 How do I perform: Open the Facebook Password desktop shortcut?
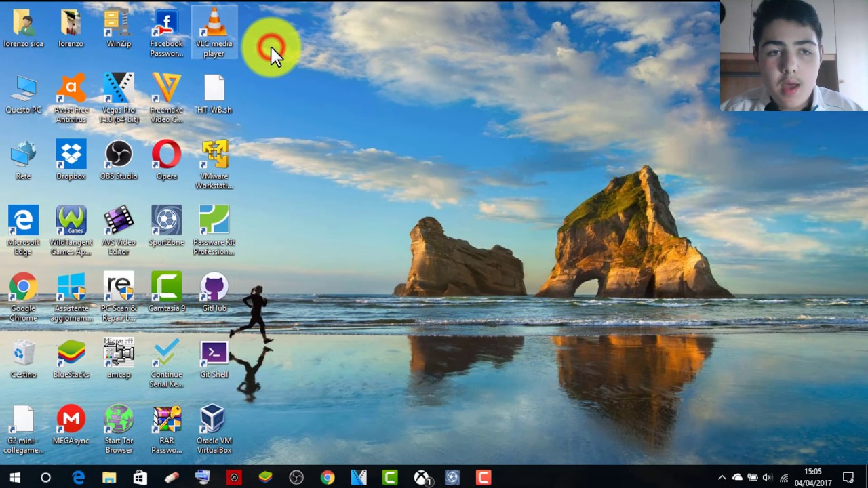click(x=166, y=34)
